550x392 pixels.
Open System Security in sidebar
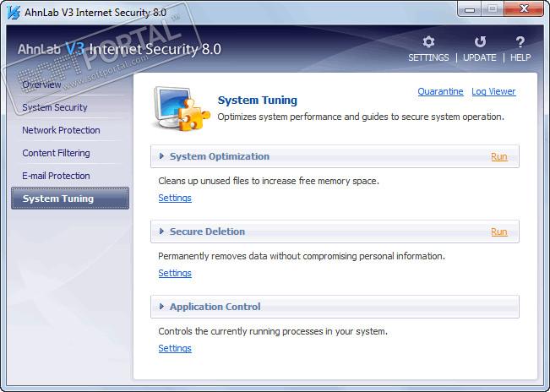[55, 107]
